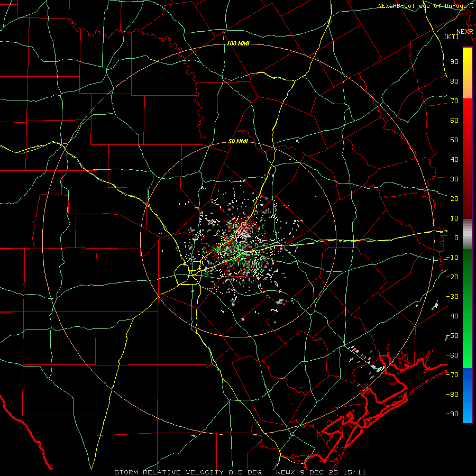This screenshot has width=476, height=476.
Task: Pick the gray near-zero segment of color bar
Action: 467,234
